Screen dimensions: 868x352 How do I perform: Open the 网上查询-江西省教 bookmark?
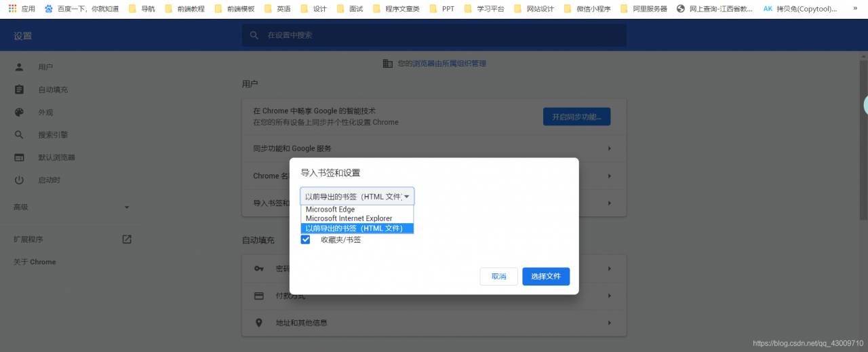tap(715, 9)
